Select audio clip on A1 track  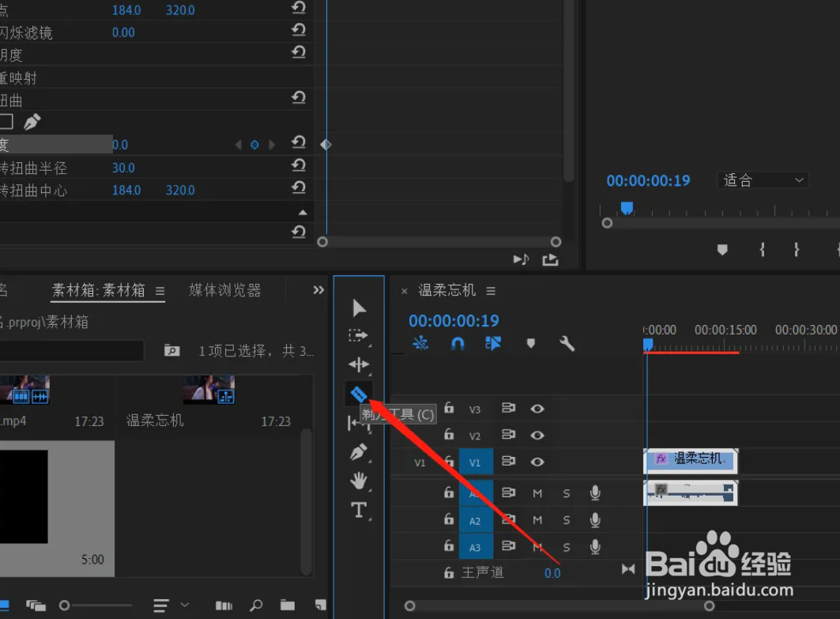coord(691,493)
